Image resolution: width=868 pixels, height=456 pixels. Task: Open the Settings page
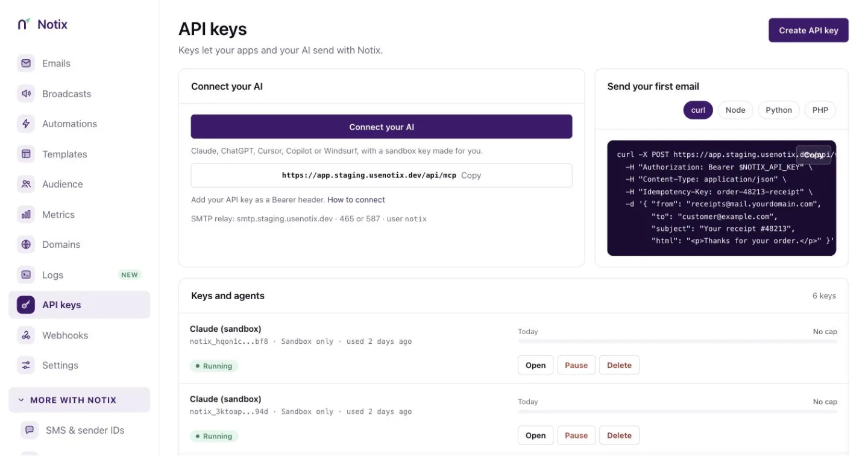[x=79, y=365]
